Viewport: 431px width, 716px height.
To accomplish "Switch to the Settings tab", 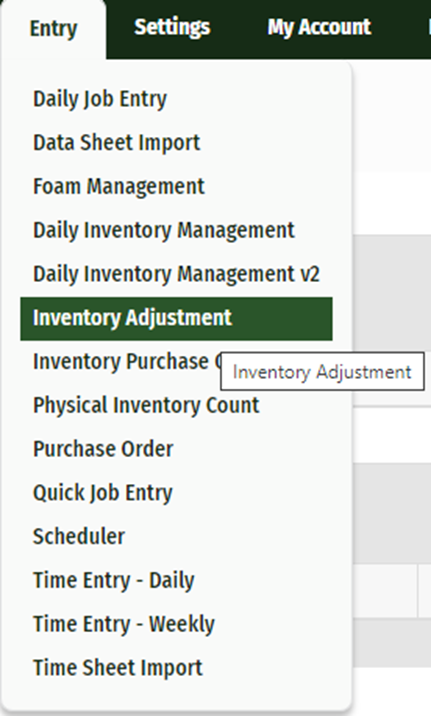I will (172, 27).
